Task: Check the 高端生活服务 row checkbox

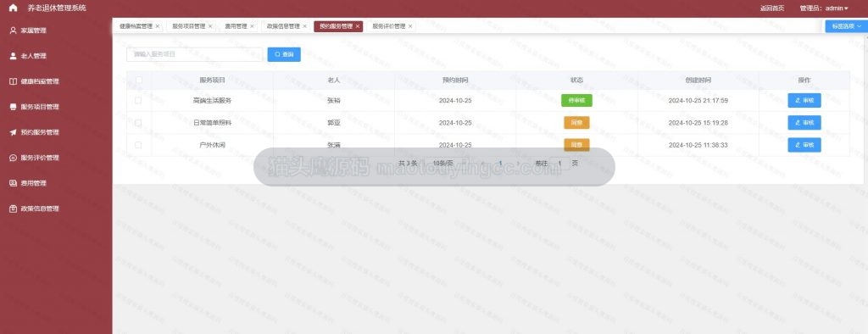Action: 138,100
